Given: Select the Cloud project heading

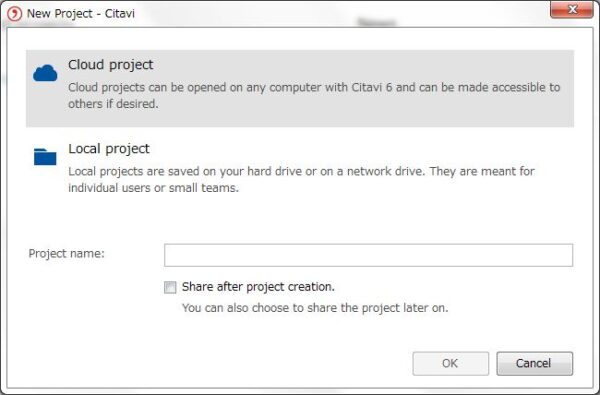Looking at the screenshot, I should pos(111,65).
